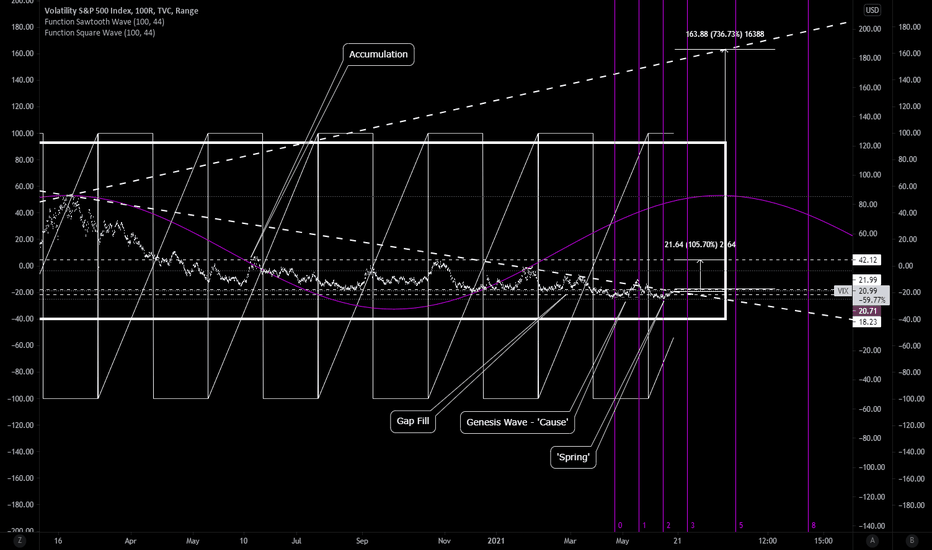Click the Gap Fill callout label

tap(413, 421)
